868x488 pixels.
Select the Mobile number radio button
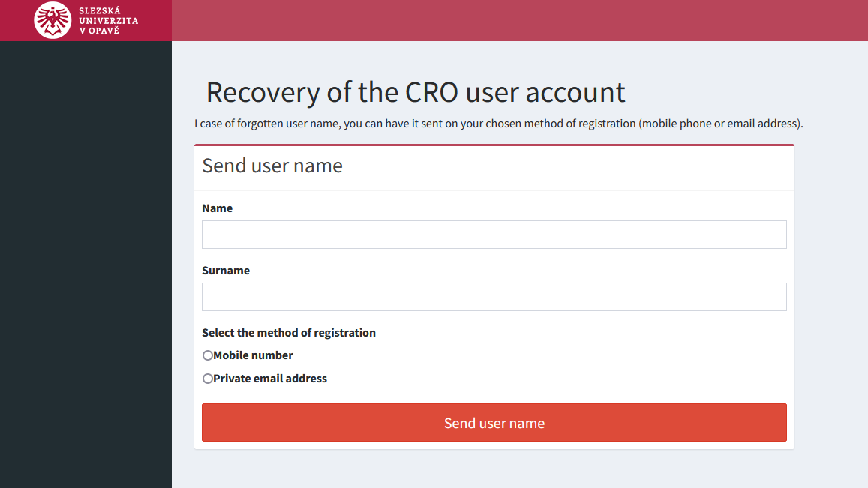[208, 355]
